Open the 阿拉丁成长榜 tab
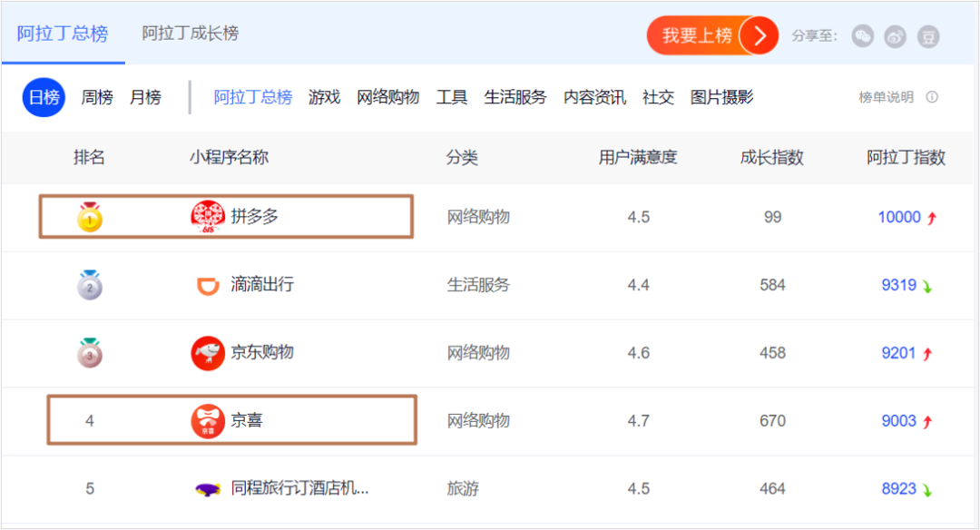The width and height of the screenshot is (980, 530). (x=190, y=33)
